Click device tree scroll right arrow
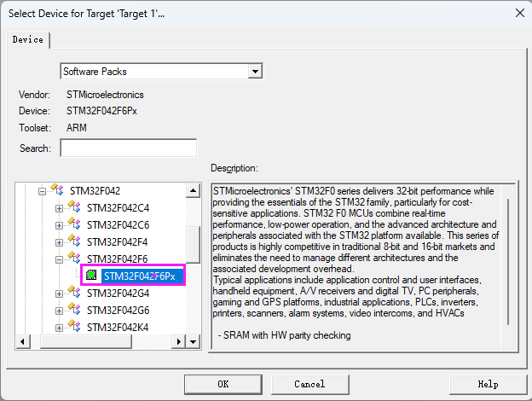 click(x=178, y=341)
